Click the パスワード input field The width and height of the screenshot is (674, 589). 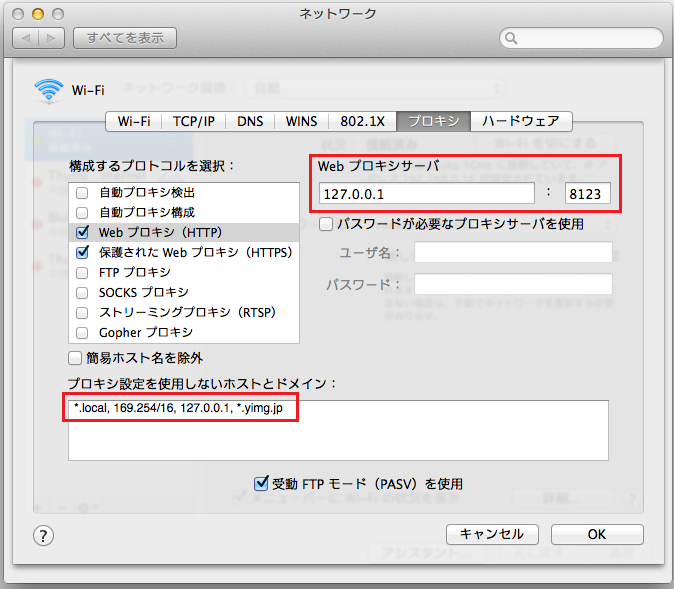[513, 284]
